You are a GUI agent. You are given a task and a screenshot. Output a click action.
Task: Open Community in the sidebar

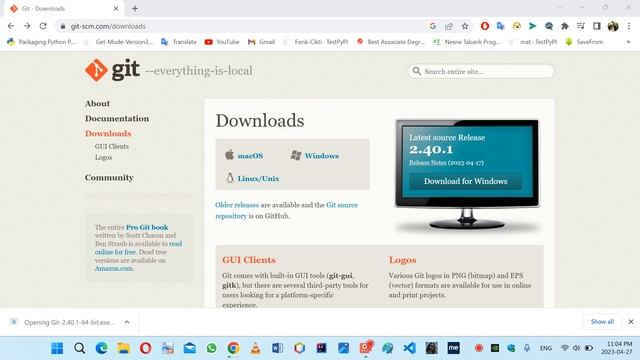109,178
